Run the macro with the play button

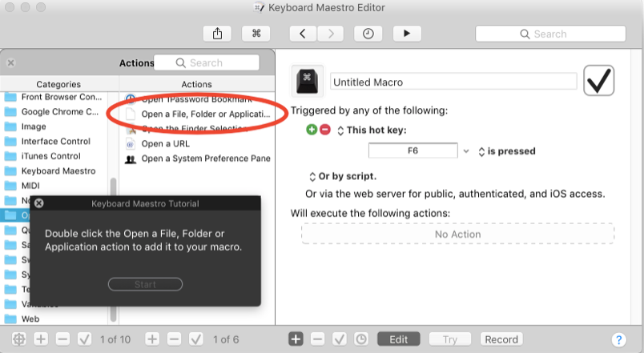pos(407,34)
